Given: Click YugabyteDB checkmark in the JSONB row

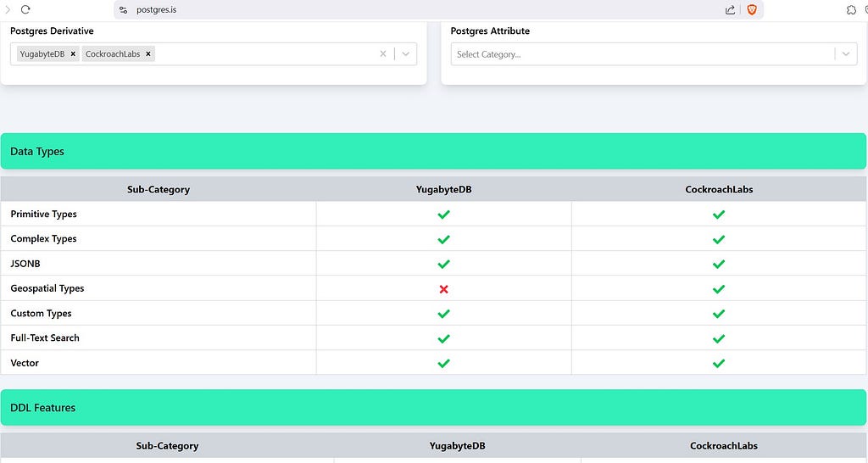Looking at the screenshot, I should click(443, 265).
